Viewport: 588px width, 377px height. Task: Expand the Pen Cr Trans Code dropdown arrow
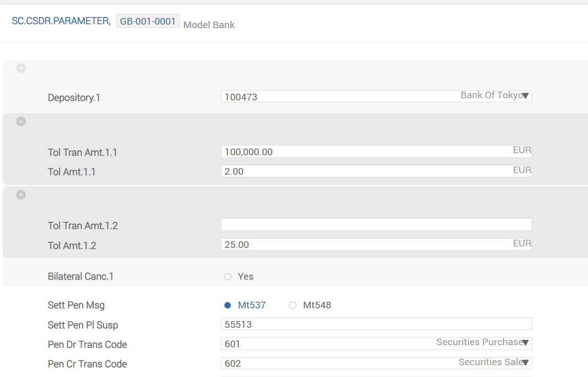[525, 363]
